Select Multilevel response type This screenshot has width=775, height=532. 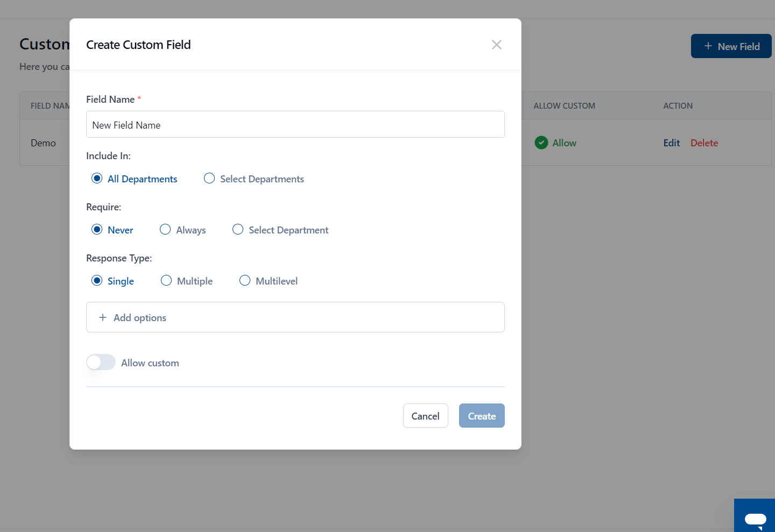pyautogui.click(x=245, y=281)
